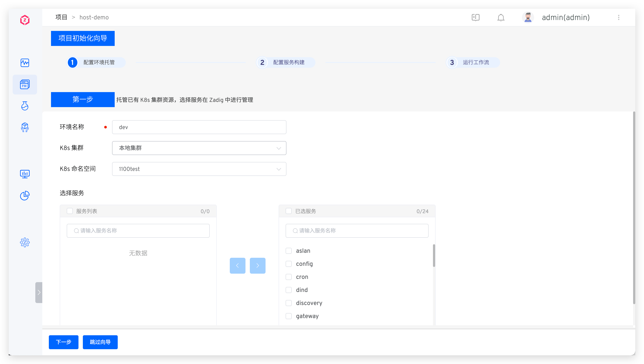Click the 下一步 button

64,342
